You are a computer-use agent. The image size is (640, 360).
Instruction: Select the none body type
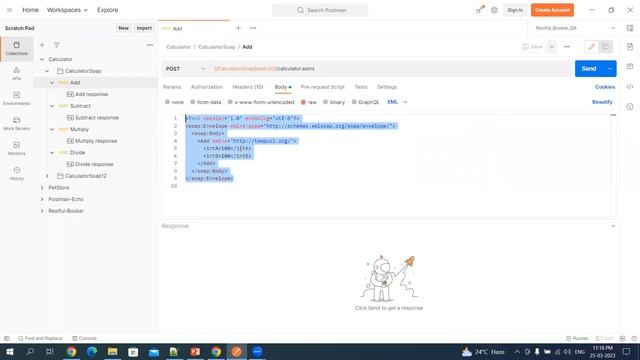[x=174, y=102]
